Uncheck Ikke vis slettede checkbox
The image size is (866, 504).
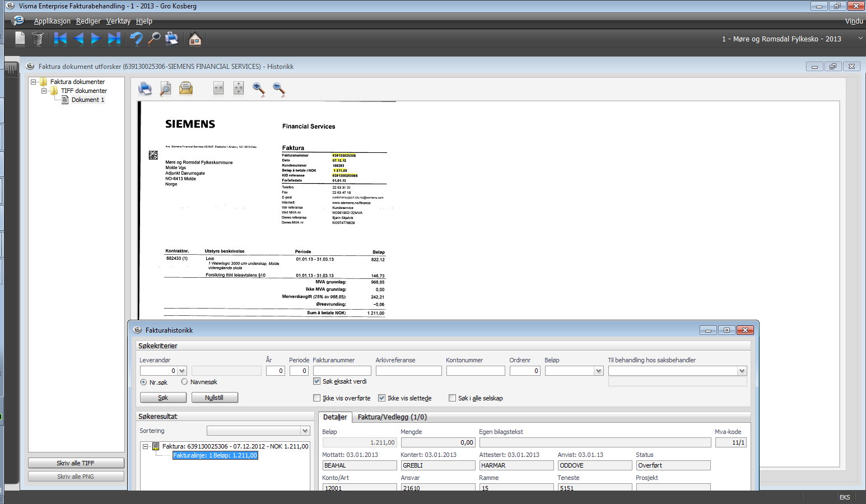382,398
